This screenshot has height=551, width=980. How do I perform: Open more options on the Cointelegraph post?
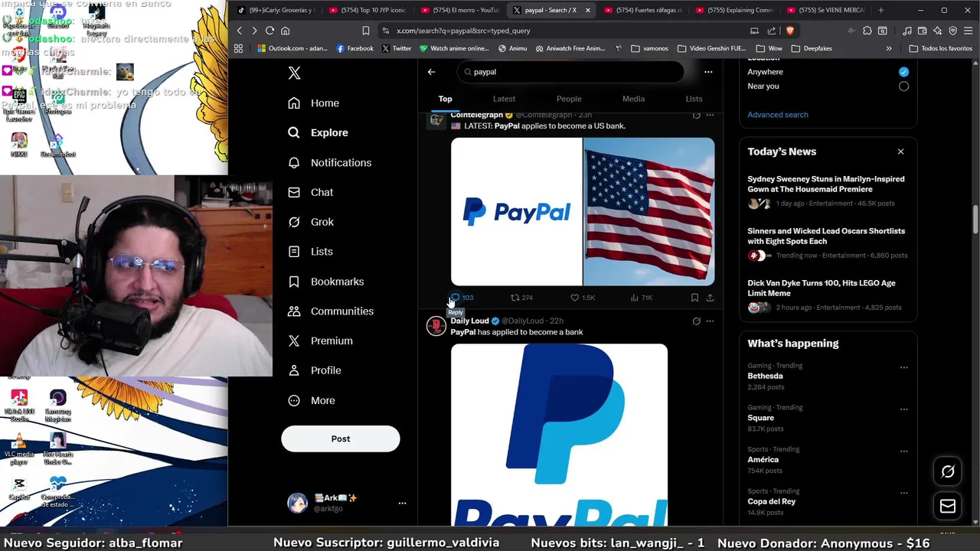tap(710, 116)
